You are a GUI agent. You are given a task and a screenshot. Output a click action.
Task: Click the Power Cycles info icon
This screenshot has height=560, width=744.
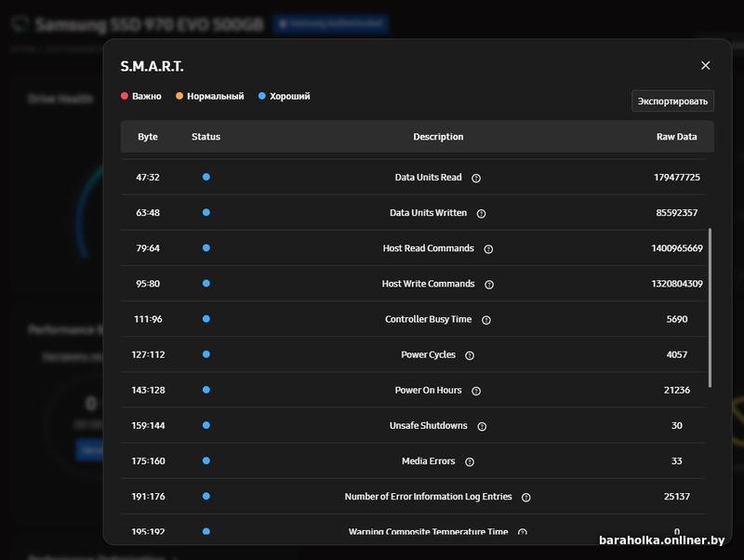pyautogui.click(x=470, y=355)
